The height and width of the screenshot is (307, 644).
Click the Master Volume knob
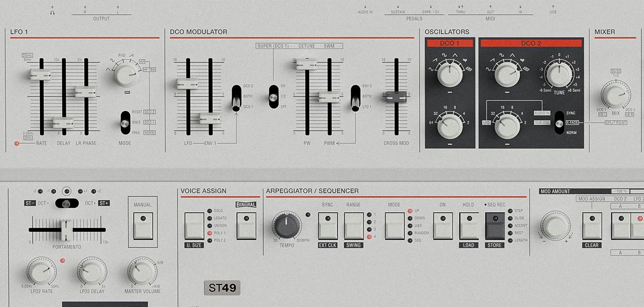coord(141,272)
